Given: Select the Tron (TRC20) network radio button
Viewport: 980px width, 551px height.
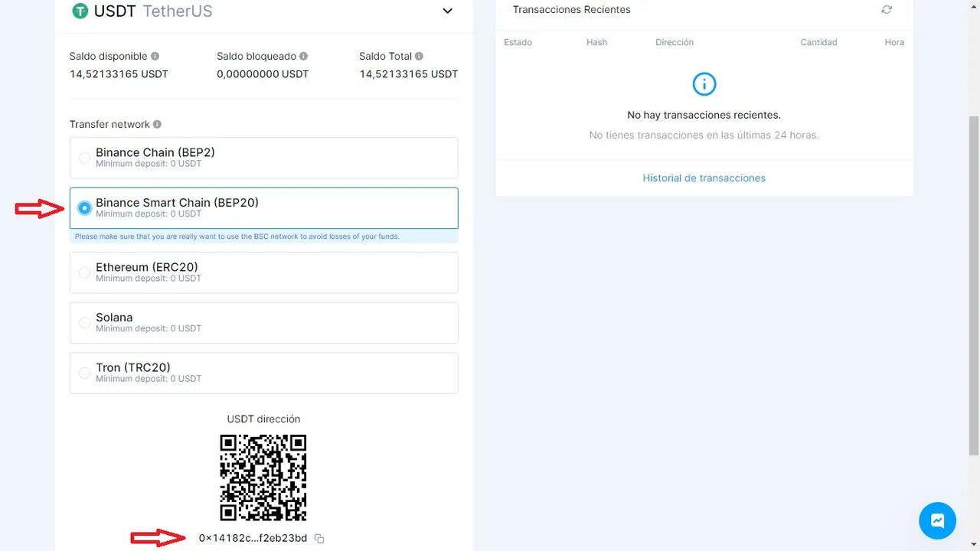Looking at the screenshot, I should [84, 373].
